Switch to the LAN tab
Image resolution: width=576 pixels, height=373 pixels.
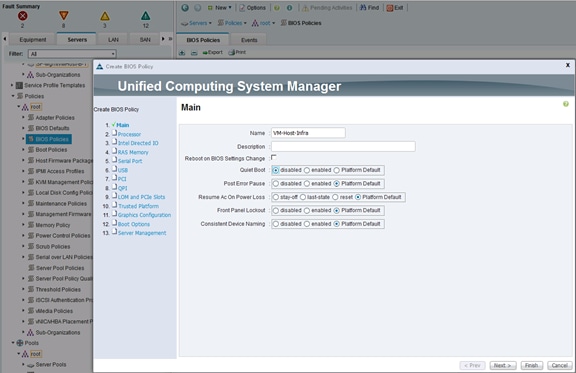click(x=113, y=40)
